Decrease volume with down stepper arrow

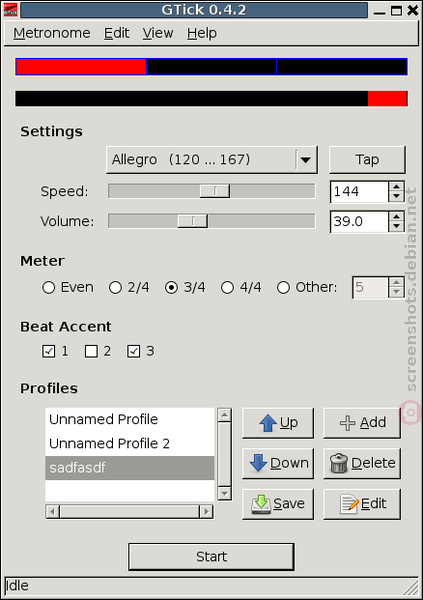coord(396,227)
